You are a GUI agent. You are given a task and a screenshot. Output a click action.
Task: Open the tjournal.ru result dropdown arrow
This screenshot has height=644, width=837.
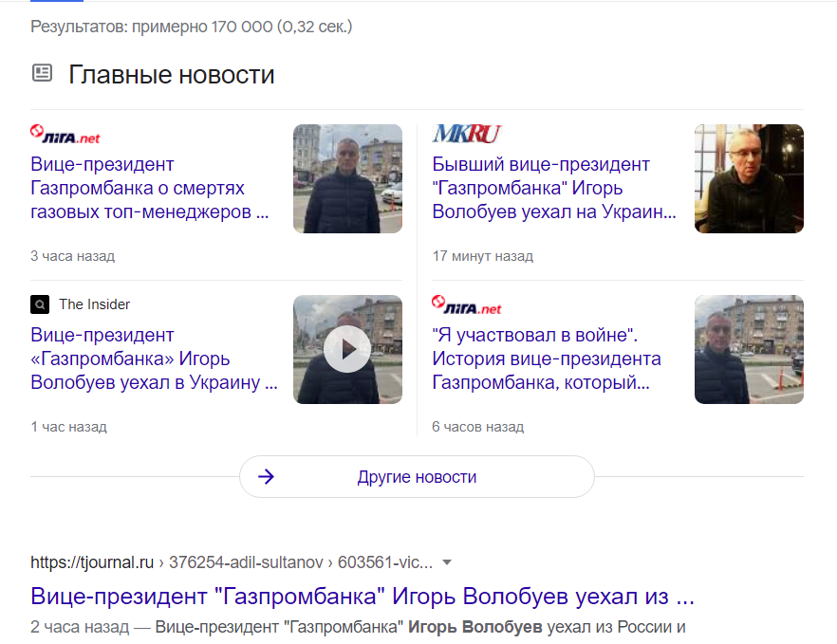[447, 562]
